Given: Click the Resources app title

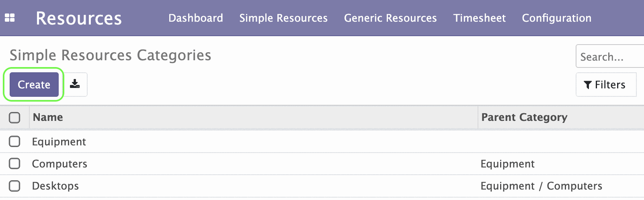Looking at the screenshot, I should 79,18.
